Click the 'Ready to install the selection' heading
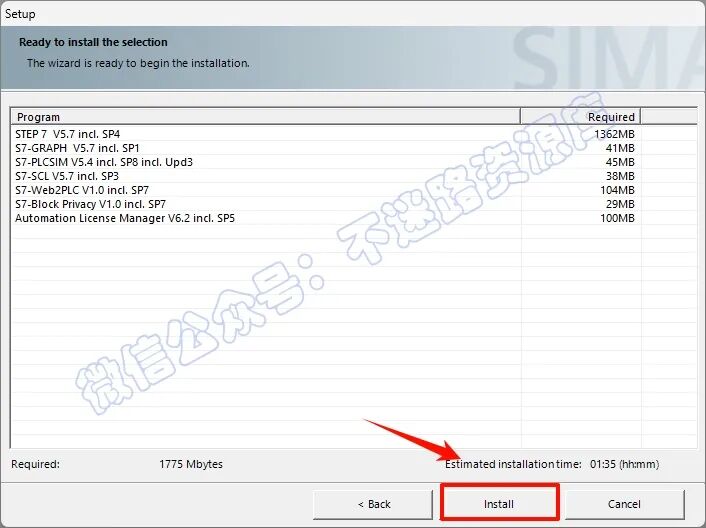 93,42
